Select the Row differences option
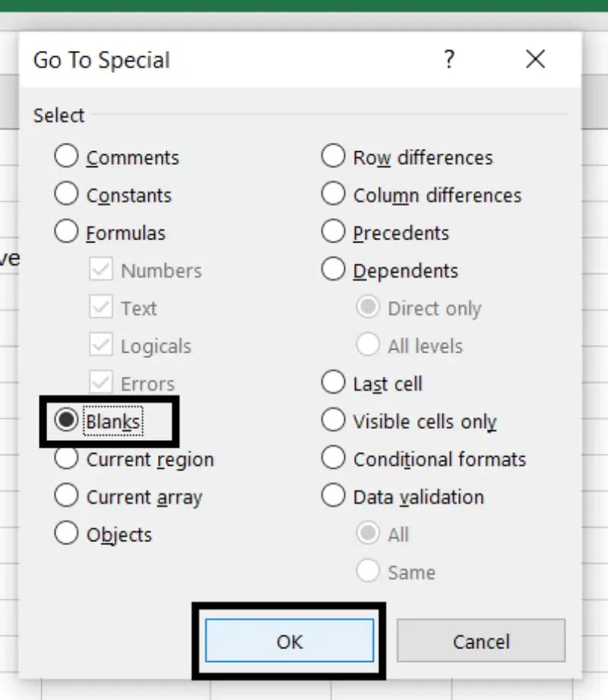 (334, 157)
